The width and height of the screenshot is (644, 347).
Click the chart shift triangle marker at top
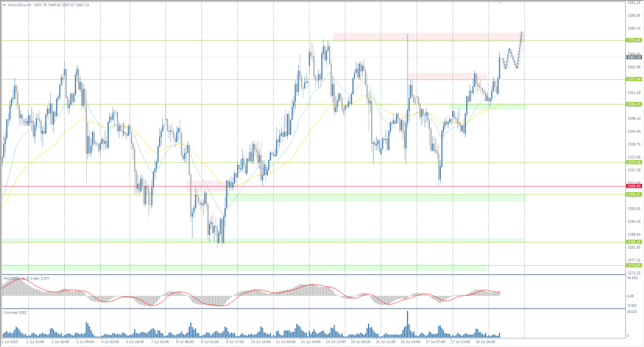[500, 3]
